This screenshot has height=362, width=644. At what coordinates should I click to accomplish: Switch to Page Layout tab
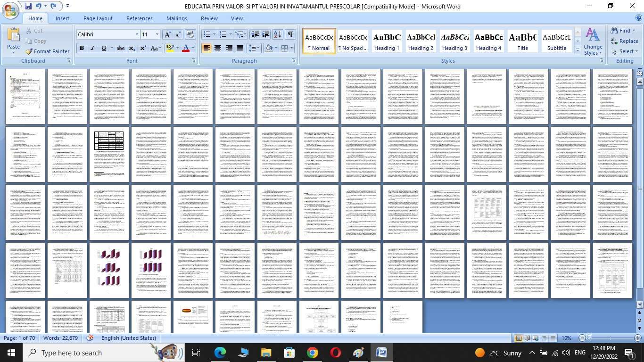click(98, 18)
